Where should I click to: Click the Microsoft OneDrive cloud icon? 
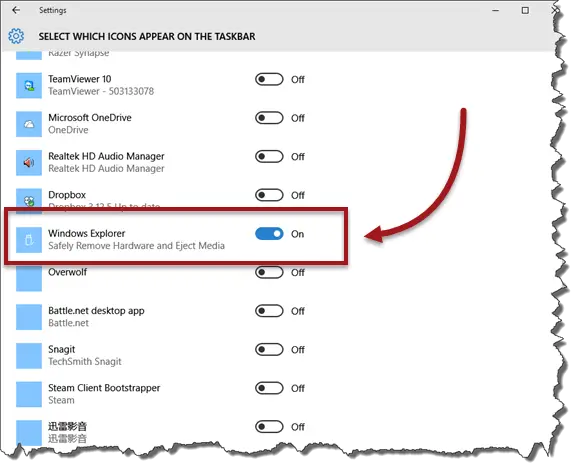(x=29, y=124)
